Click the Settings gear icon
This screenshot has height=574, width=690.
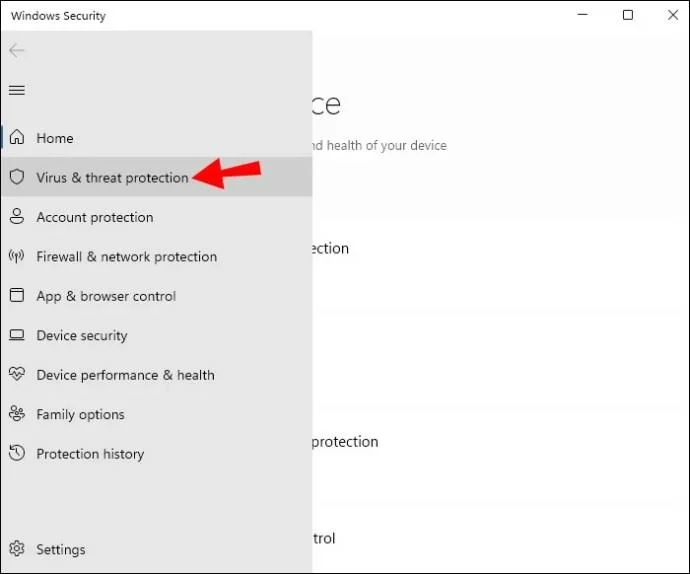point(17,548)
